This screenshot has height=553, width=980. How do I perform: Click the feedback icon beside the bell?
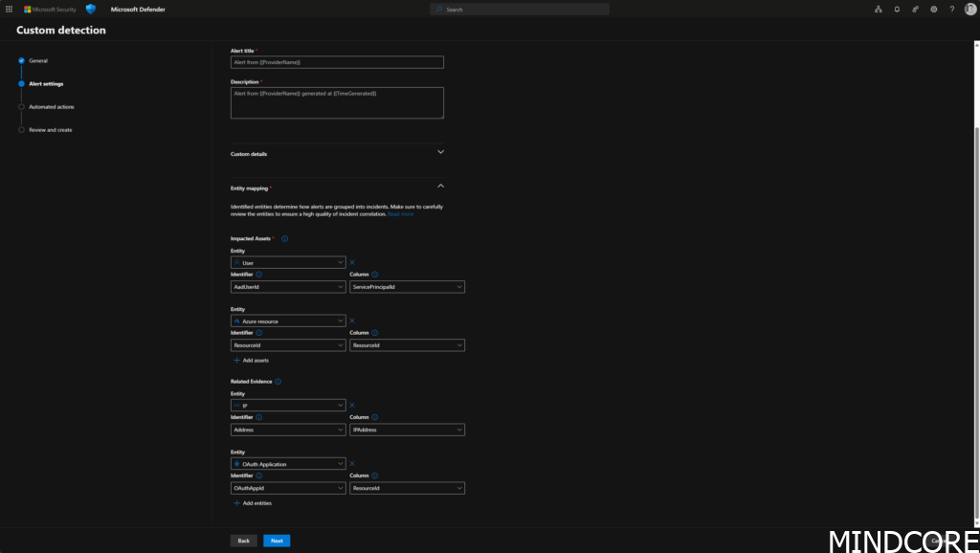[x=915, y=10]
